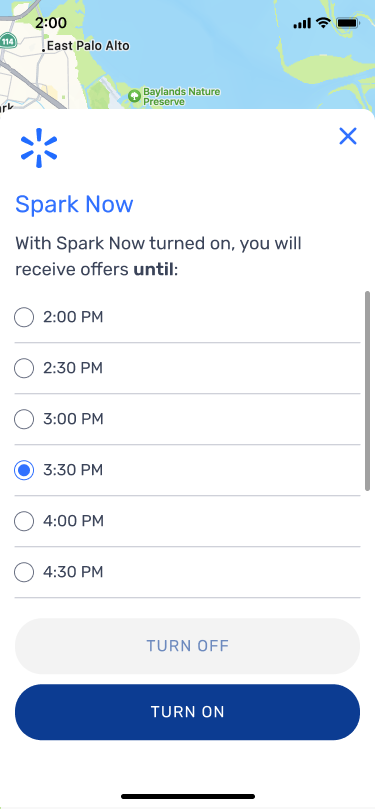
Task: Select the 2:30 PM radio option
Action: 187,368
